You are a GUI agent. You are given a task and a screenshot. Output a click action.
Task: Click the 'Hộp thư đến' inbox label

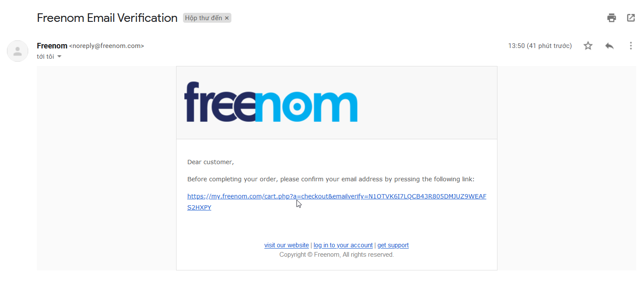click(x=204, y=18)
